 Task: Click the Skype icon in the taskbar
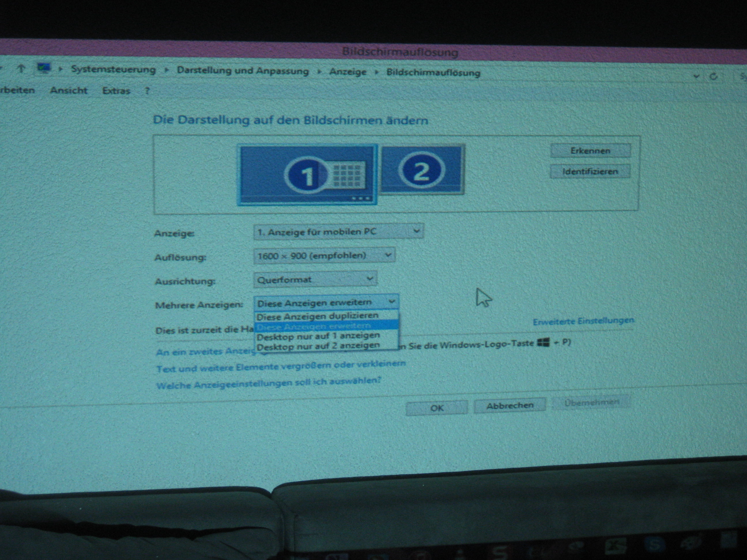655,544
